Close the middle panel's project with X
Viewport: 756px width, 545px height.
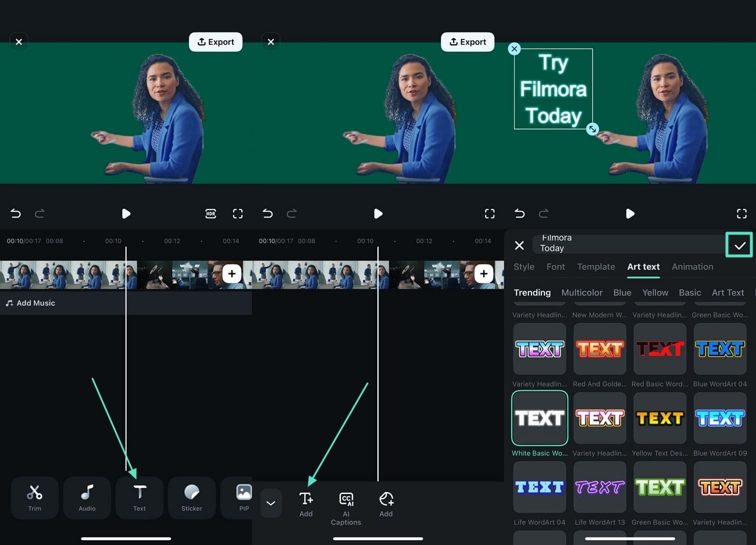[271, 42]
